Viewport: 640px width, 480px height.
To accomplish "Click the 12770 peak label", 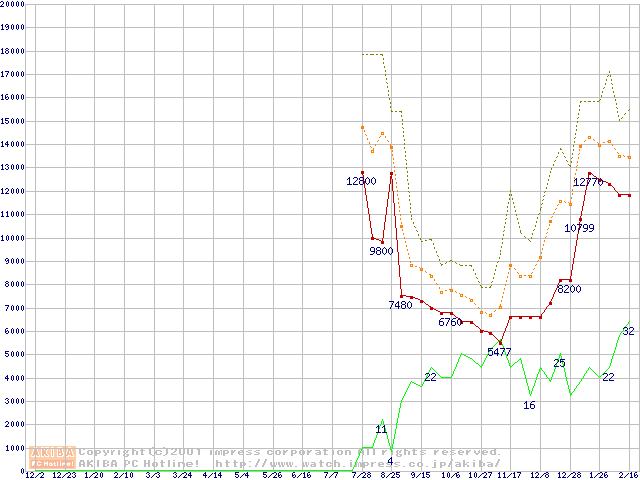I will tap(587, 182).
